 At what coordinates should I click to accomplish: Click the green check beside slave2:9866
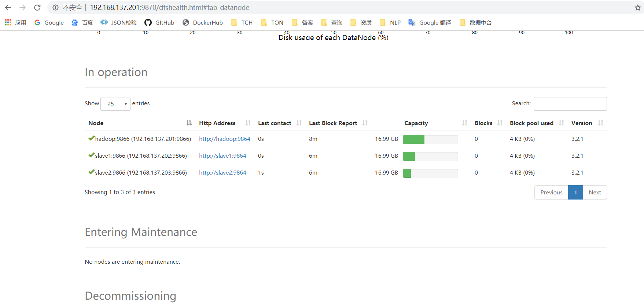pos(92,172)
